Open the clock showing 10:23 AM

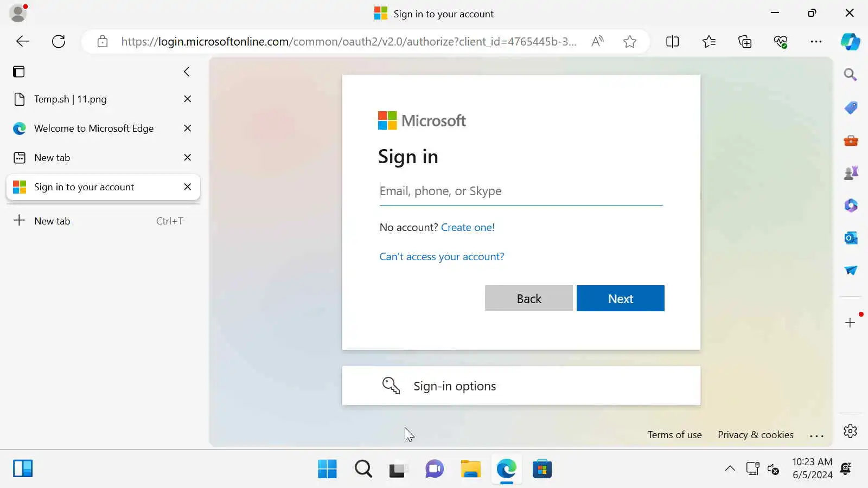(x=812, y=468)
